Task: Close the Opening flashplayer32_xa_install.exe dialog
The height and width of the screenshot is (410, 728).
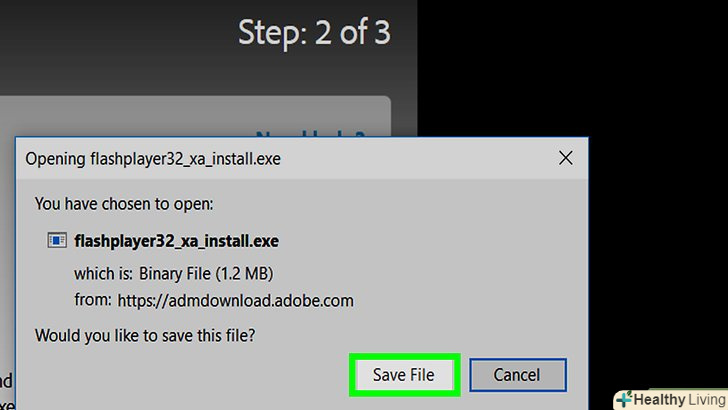Action: coord(565,158)
